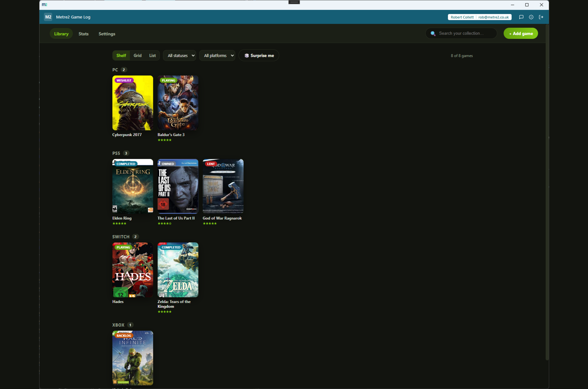Open the All statuses dropdown

(180, 56)
